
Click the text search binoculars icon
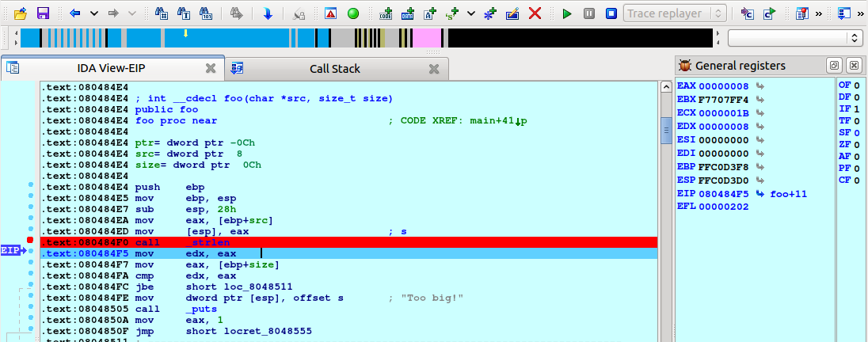[162, 13]
